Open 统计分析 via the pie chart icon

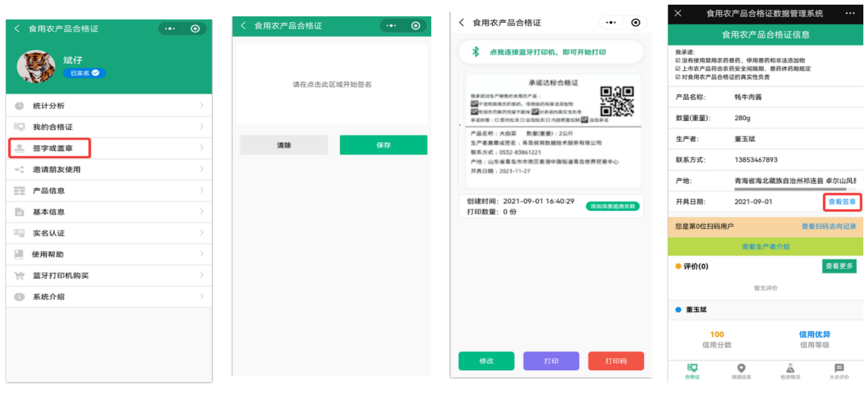(19, 105)
